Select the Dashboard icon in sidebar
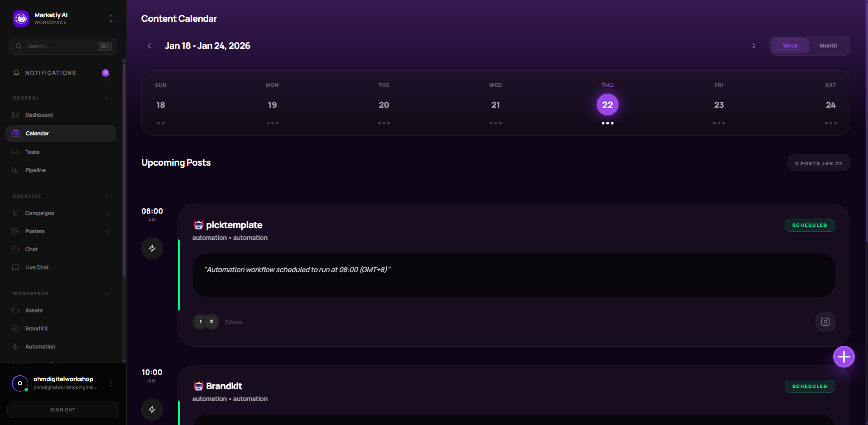The image size is (868, 425). click(15, 115)
